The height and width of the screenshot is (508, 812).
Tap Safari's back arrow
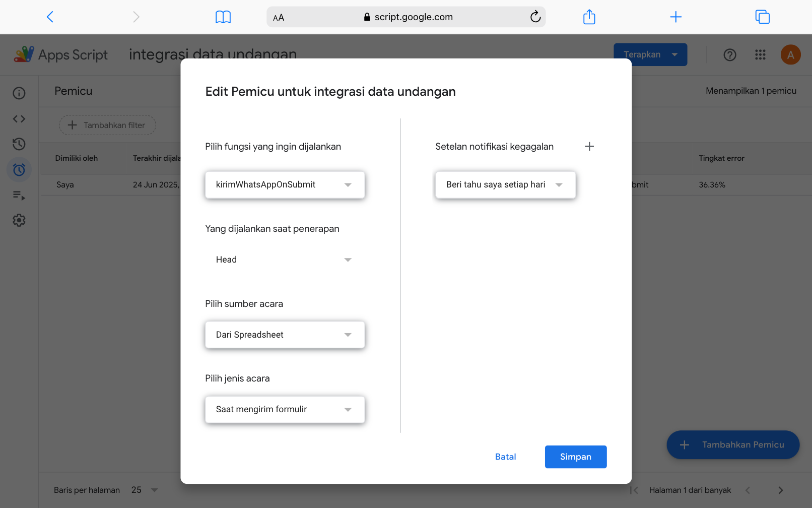50,17
